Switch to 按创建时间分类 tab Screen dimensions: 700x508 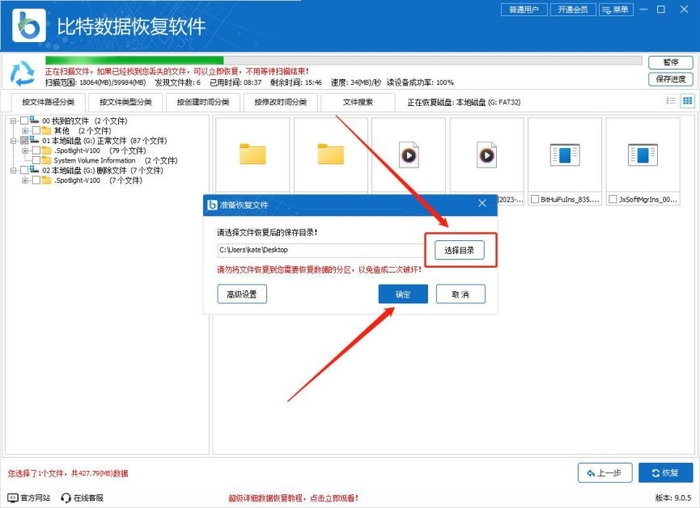coord(203,102)
